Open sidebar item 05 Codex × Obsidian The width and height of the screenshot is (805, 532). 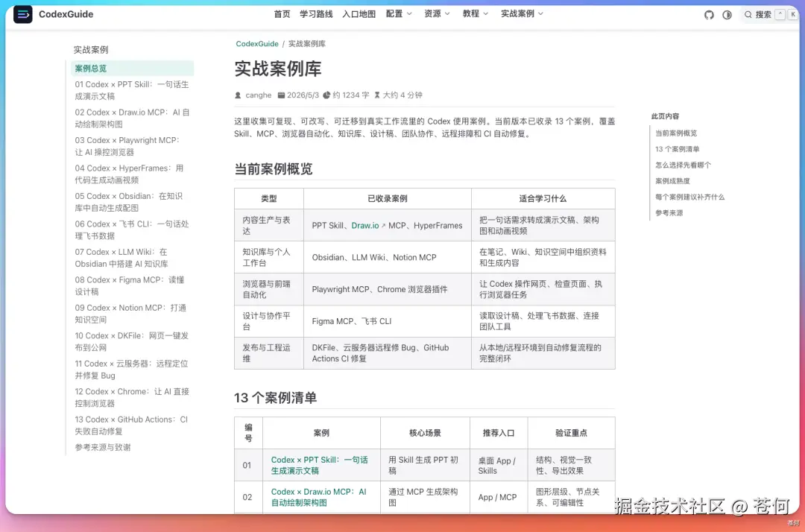(x=132, y=202)
